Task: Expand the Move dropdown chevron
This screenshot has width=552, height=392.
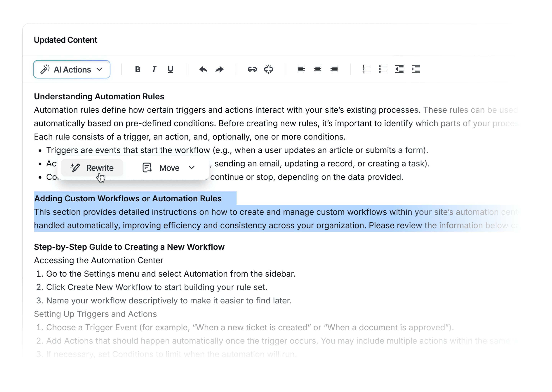Action: [192, 168]
